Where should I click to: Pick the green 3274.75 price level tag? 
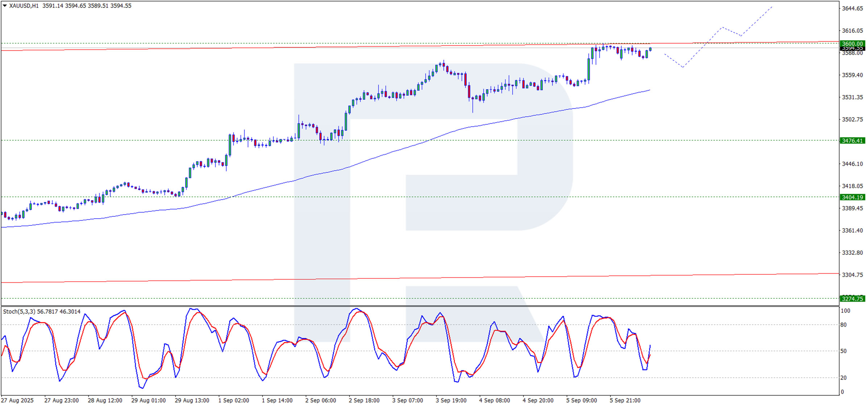(852, 299)
